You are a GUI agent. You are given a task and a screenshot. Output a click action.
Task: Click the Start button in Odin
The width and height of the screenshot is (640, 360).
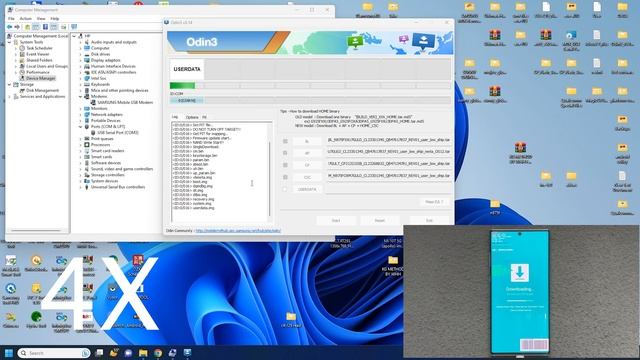[336, 220]
